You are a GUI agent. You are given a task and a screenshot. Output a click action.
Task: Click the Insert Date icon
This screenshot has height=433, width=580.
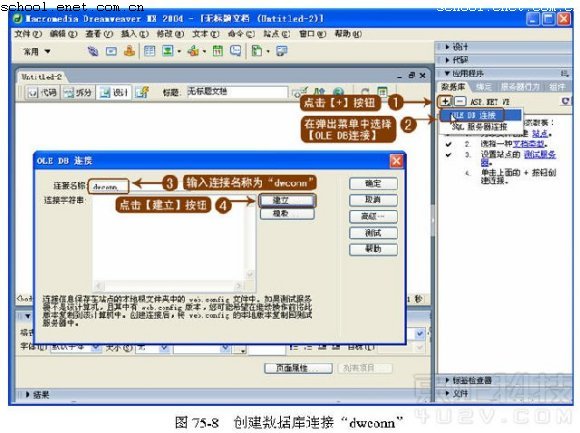pyautogui.click(x=218, y=51)
